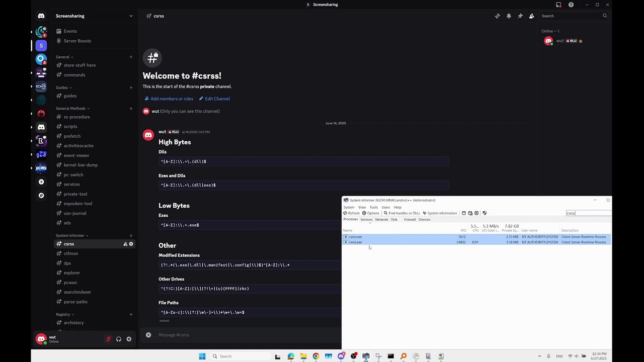Click Find handles or DLLs
The width and height of the screenshot is (644, 362).
[x=401, y=213]
